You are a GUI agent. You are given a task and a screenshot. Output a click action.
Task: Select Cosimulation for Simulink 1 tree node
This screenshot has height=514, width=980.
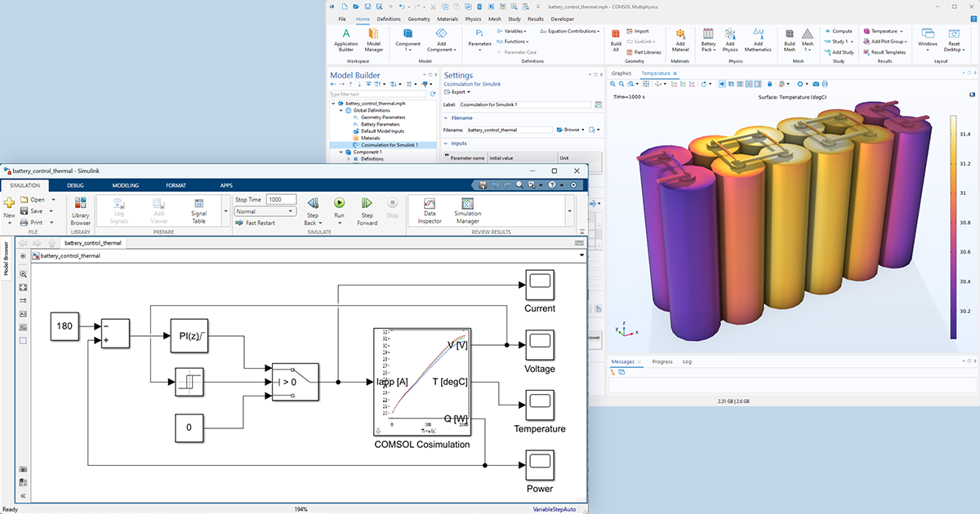[389, 145]
